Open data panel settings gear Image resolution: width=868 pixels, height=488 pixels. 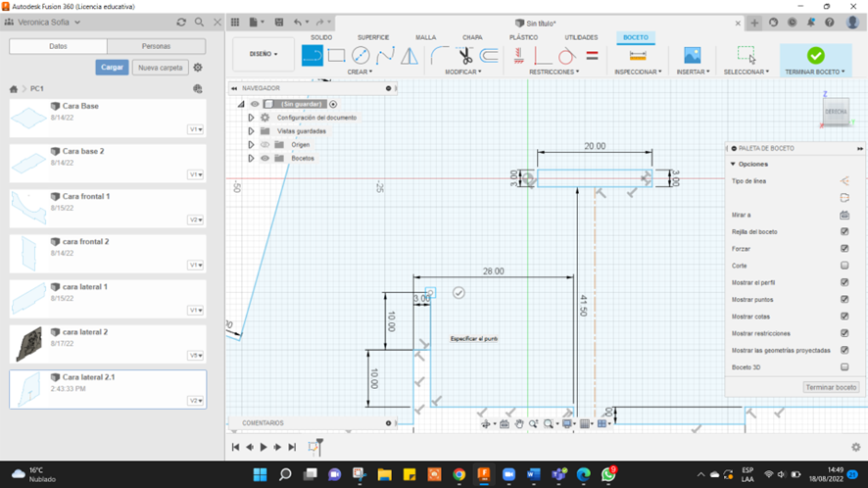(198, 67)
